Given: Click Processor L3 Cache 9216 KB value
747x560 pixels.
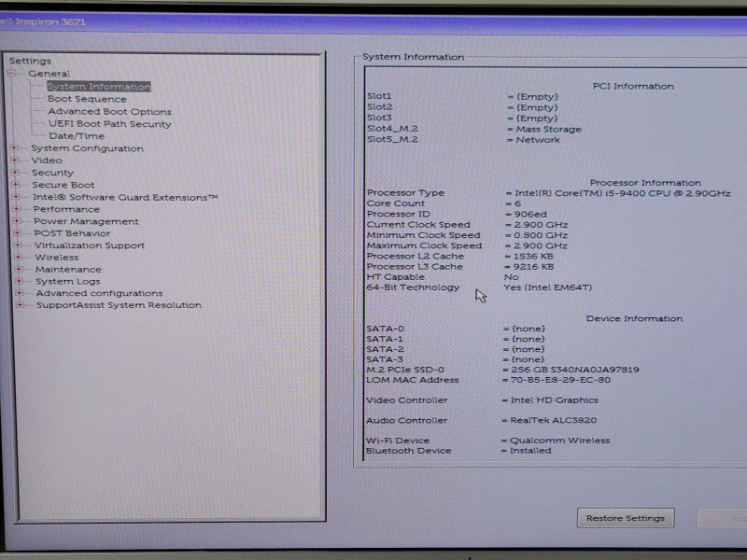Looking at the screenshot, I should point(533,267).
